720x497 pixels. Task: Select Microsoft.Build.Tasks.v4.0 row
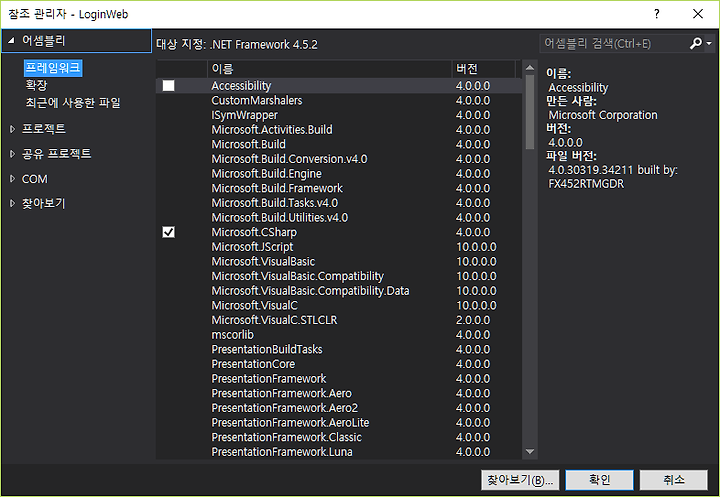pyautogui.click(x=339, y=203)
